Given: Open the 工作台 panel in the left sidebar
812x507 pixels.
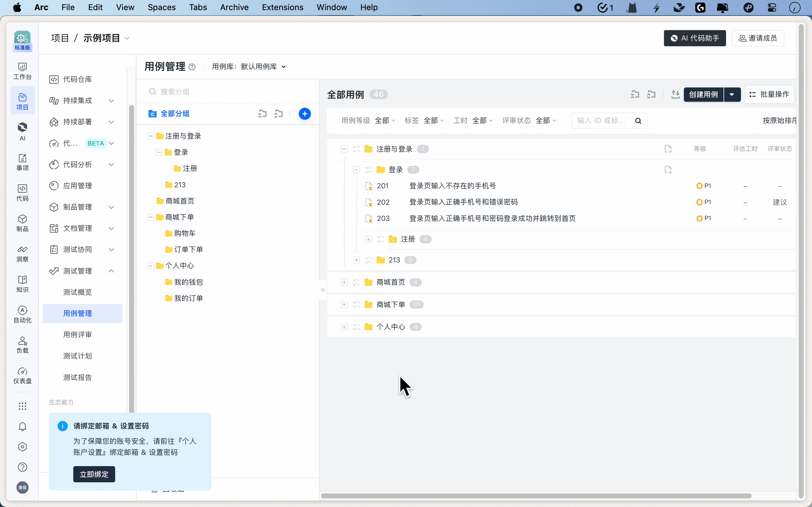Looking at the screenshot, I should (x=22, y=71).
